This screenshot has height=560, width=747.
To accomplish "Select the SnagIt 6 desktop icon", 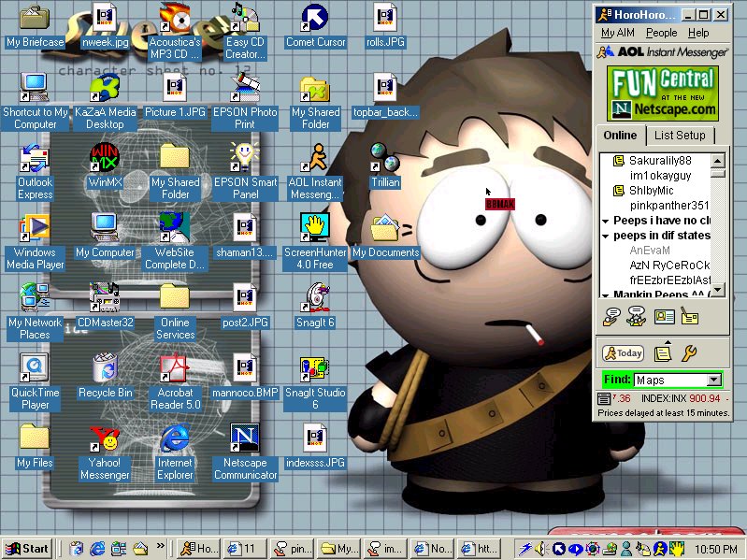I will [315, 307].
